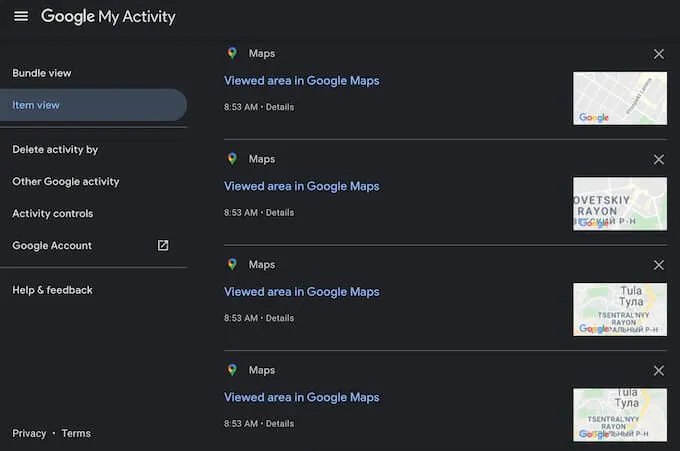Image resolution: width=680 pixels, height=451 pixels.
Task: Open second Viewed area in Google Maps link
Action: click(301, 186)
